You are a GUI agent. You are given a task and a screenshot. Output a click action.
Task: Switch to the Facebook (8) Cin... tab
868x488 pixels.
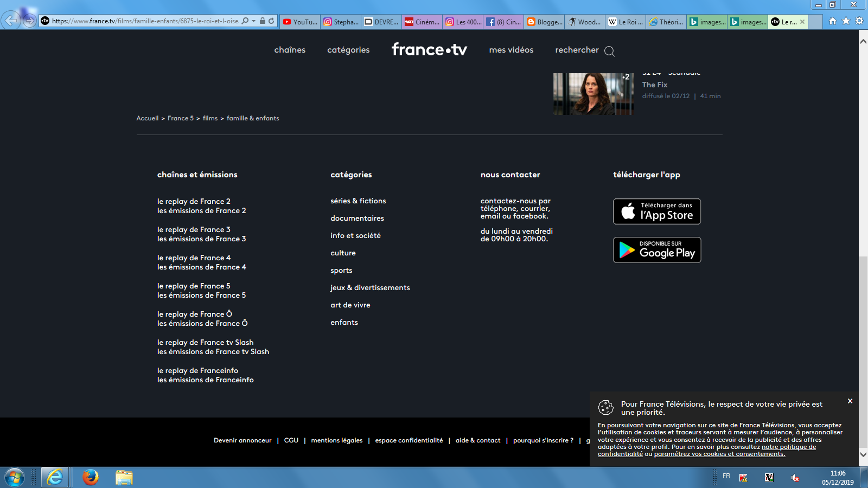pos(503,22)
